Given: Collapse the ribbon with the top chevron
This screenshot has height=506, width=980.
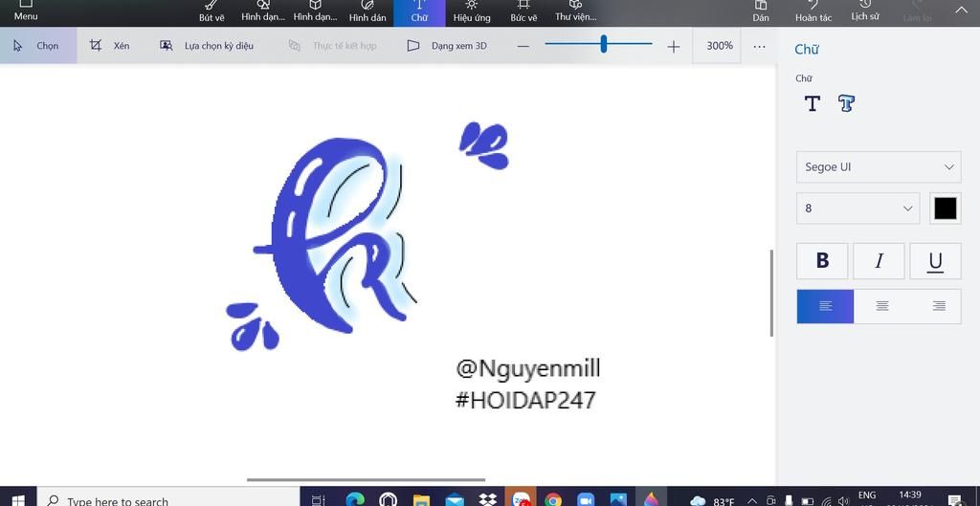Looking at the screenshot, I should click(x=961, y=10).
